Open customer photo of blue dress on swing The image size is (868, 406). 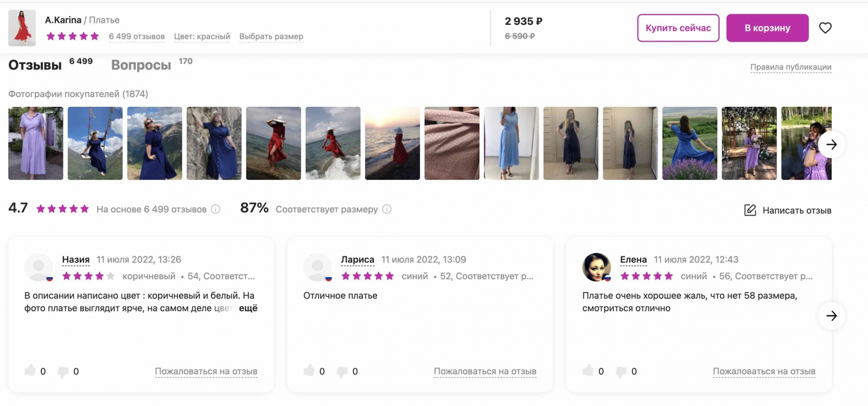click(95, 143)
